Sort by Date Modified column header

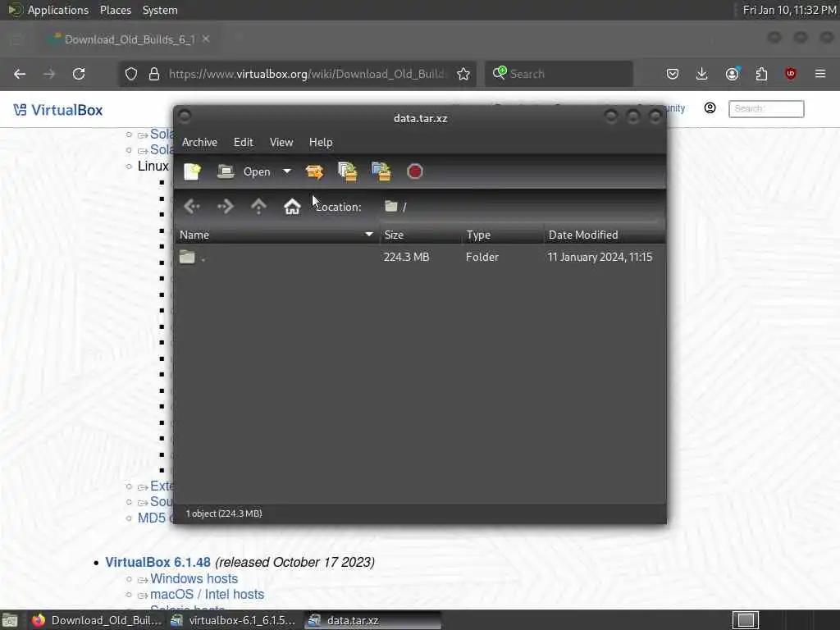pyautogui.click(x=605, y=235)
